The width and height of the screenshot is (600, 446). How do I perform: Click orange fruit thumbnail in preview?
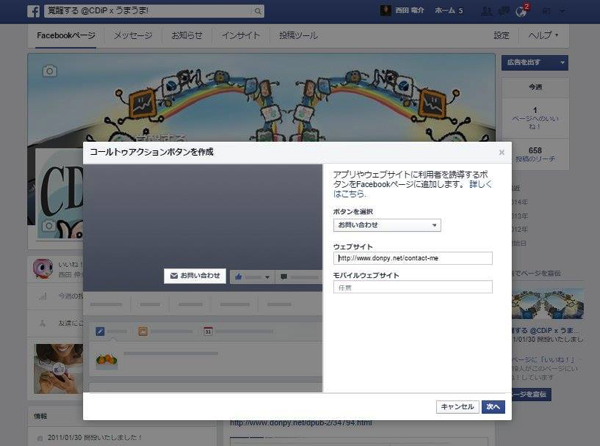point(107,360)
